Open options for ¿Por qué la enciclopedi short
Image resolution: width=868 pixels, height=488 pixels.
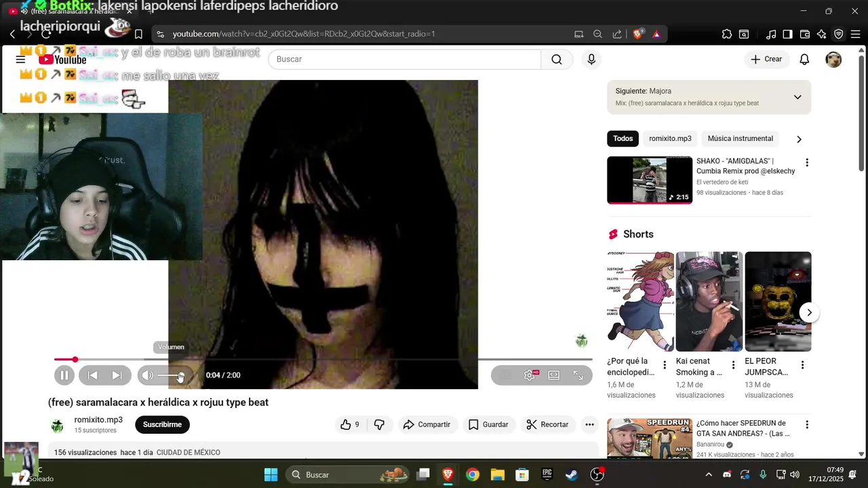pyautogui.click(x=665, y=365)
